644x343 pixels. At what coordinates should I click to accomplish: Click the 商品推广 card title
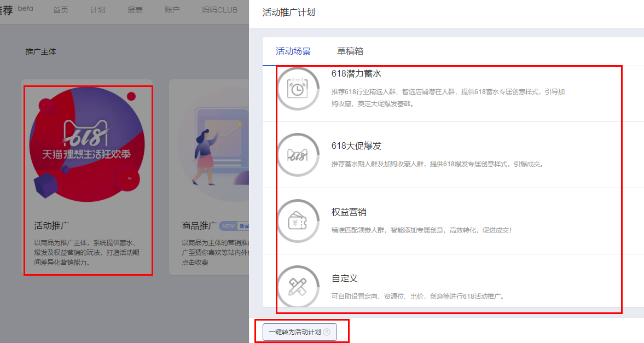tap(199, 225)
